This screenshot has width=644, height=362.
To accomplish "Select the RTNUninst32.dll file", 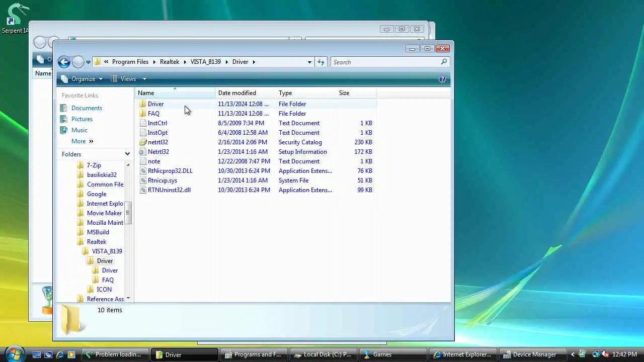I will pos(169,190).
